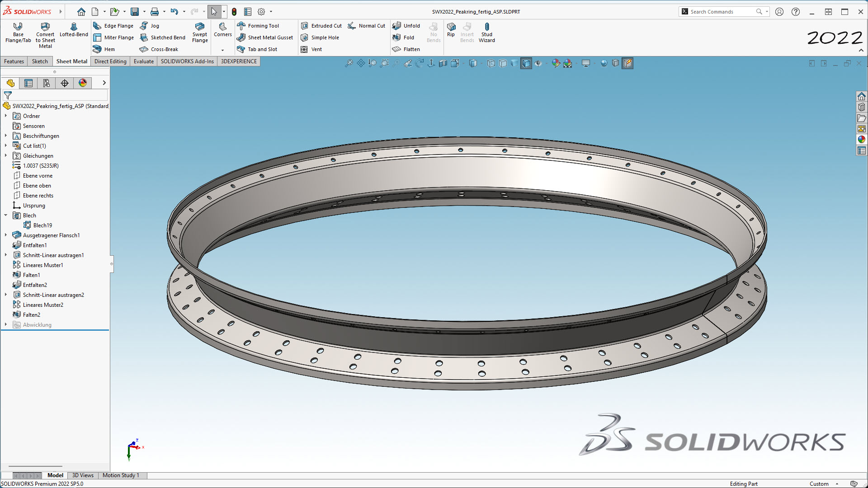The width and height of the screenshot is (868, 488).
Task: Click the Swept Flange tool
Action: pos(200,33)
